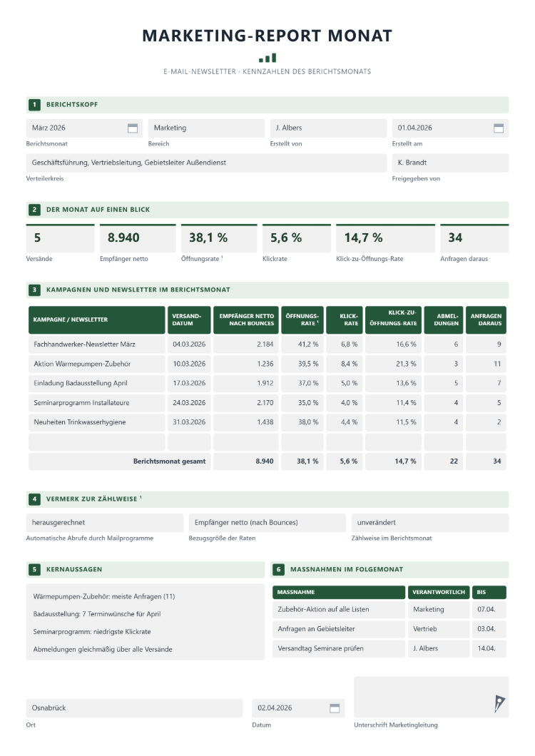The width and height of the screenshot is (535, 756).
Task: Click the field containing unverändert
Action: coord(430,523)
